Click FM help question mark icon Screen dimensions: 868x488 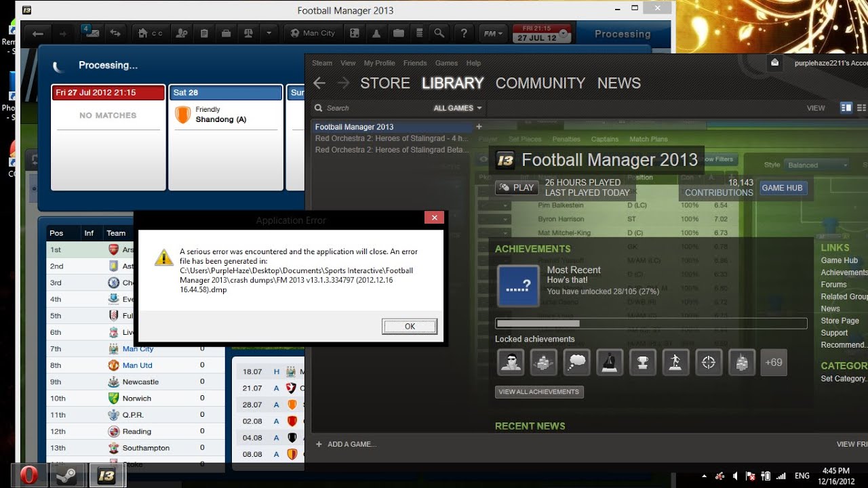[x=464, y=33]
